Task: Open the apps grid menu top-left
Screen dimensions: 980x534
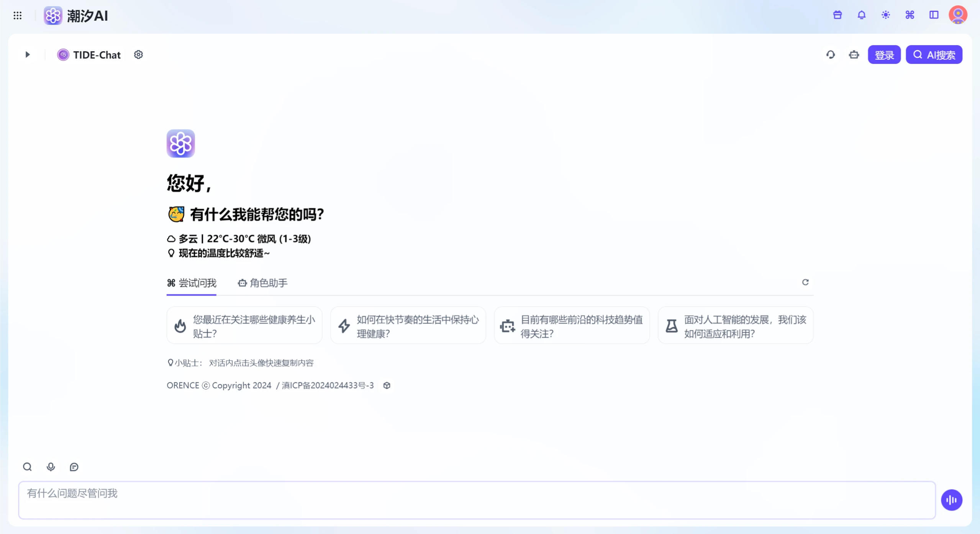Action: (17, 15)
